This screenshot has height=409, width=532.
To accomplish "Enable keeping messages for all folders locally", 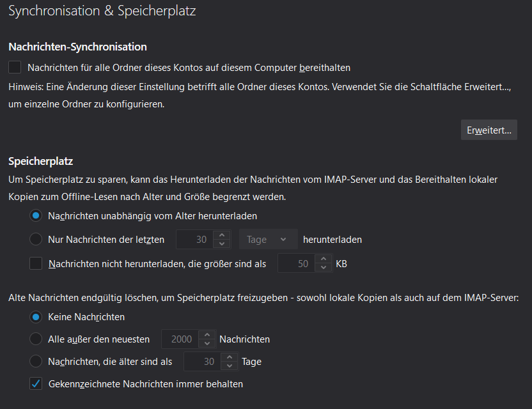I will point(15,67).
